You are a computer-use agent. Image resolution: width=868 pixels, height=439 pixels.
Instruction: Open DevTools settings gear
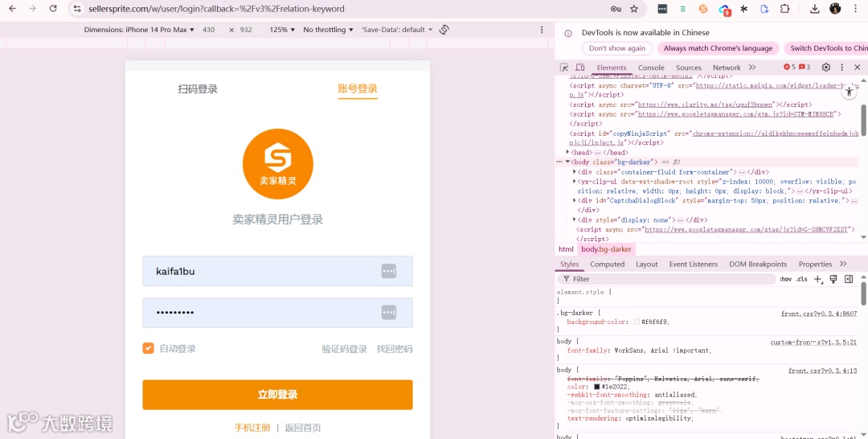click(x=826, y=67)
